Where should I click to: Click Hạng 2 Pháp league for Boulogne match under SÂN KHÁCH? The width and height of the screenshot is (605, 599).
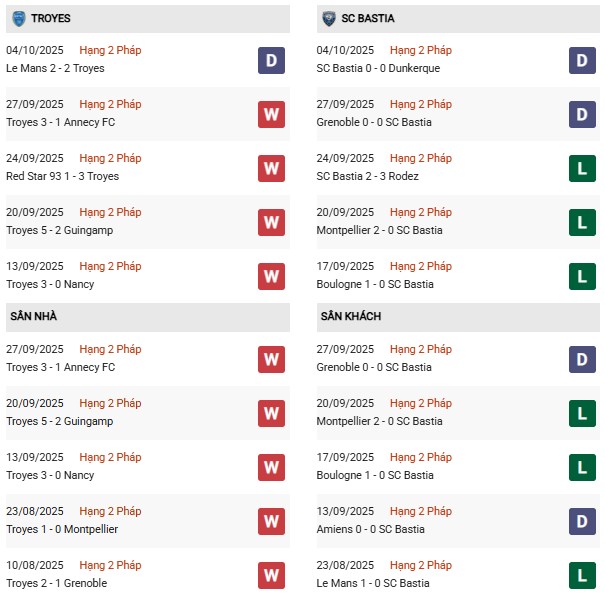[x=420, y=457]
